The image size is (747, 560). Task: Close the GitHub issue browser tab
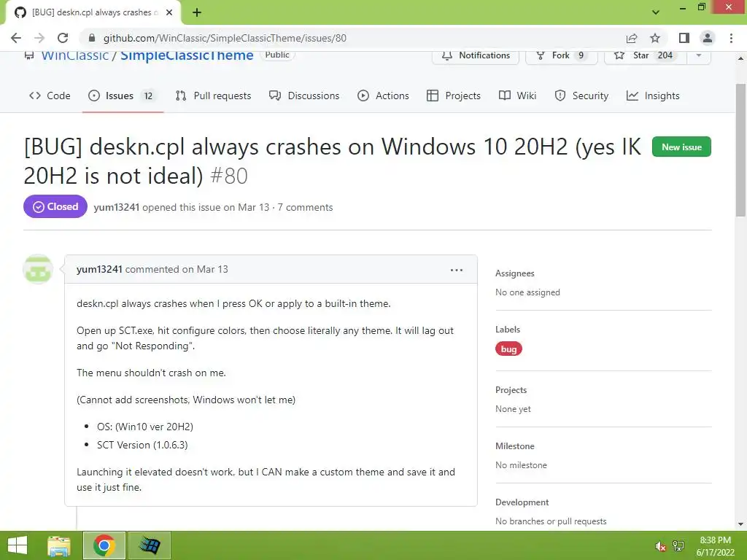[x=169, y=12]
